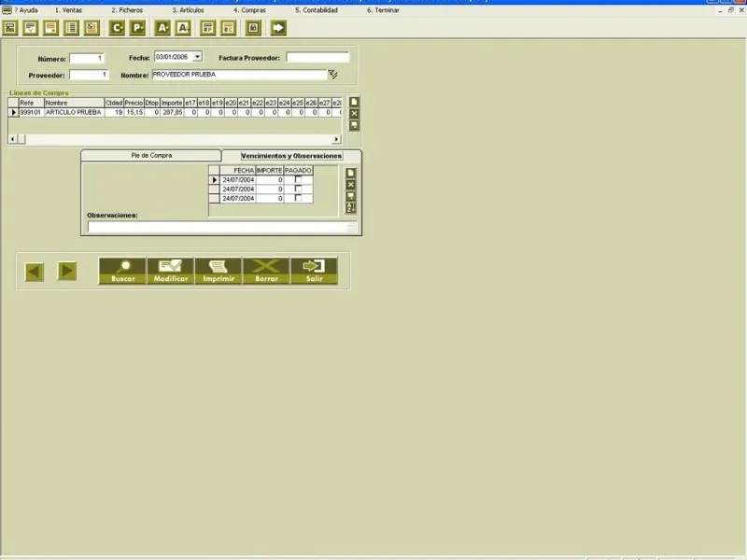The width and height of the screenshot is (747, 560).
Task: Click the white right-arrow exit toolbar icon
Action: [278, 28]
